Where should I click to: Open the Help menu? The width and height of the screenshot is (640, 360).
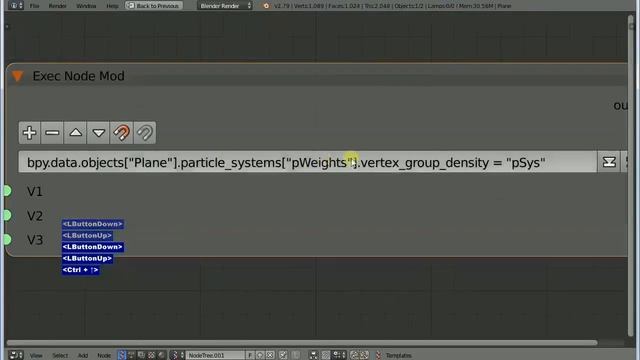click(112, 6)
